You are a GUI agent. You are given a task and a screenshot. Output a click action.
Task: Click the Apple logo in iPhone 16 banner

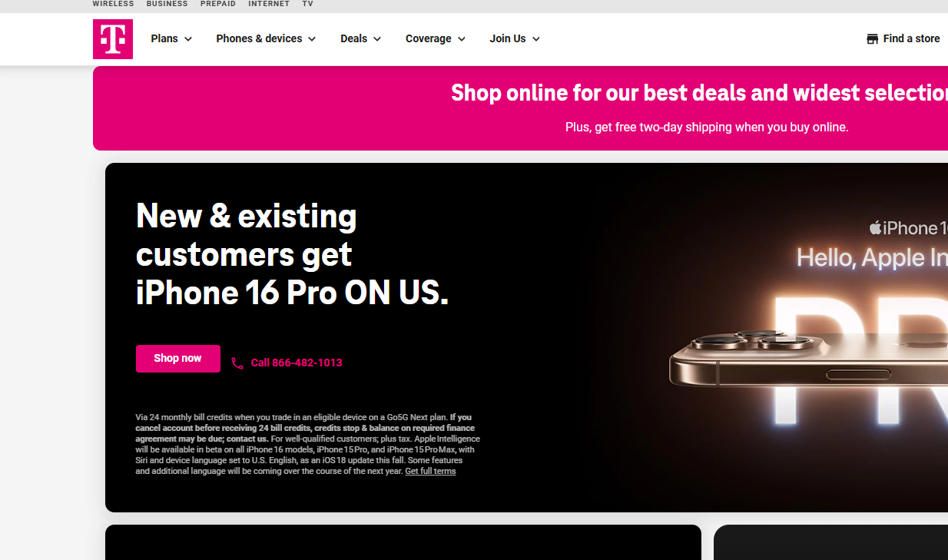(876, 227)
